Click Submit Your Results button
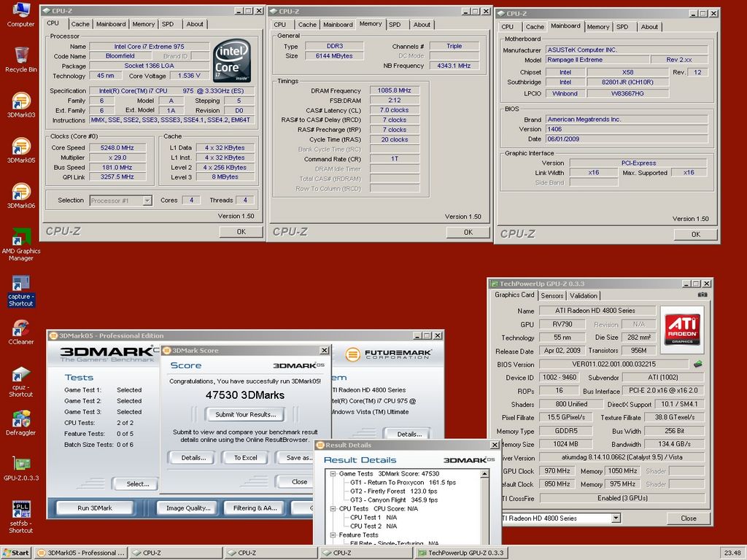 point(245,414)
